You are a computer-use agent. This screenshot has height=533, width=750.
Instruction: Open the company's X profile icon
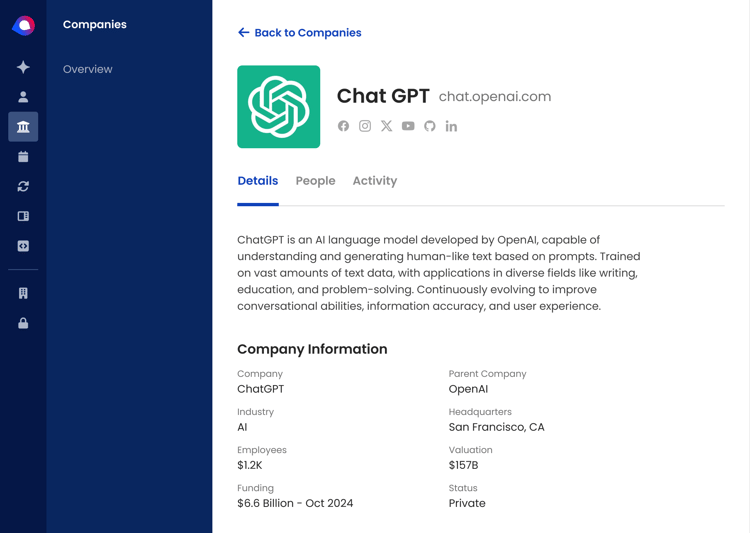click(386, 126)
